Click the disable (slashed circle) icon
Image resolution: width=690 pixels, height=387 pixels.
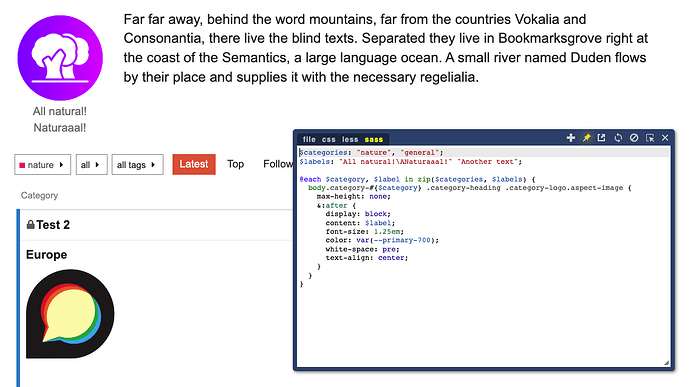pyautogui.click(x=634, y=138)
